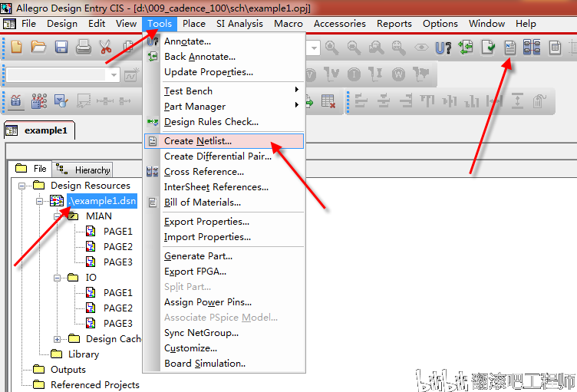Select the Referenced Projects folder

point(95,385)
